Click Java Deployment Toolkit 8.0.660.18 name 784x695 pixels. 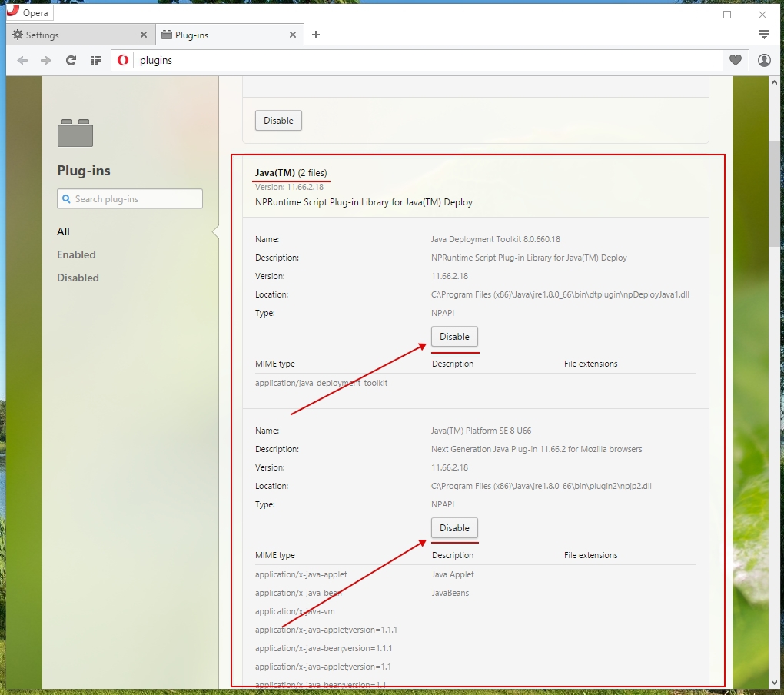tap(496, 239)
